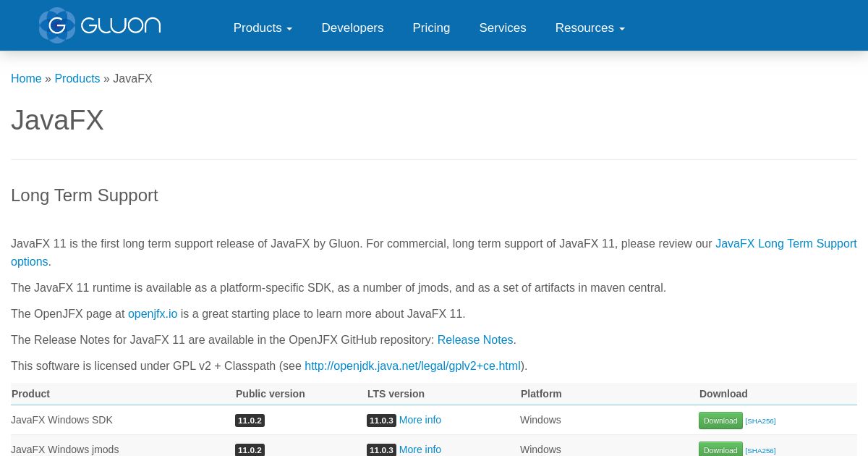This screenshot has height=456, width=868.
Task: Open SHA256 link for JavaFX Windows SDK
Action: click(x=760, y=421)
